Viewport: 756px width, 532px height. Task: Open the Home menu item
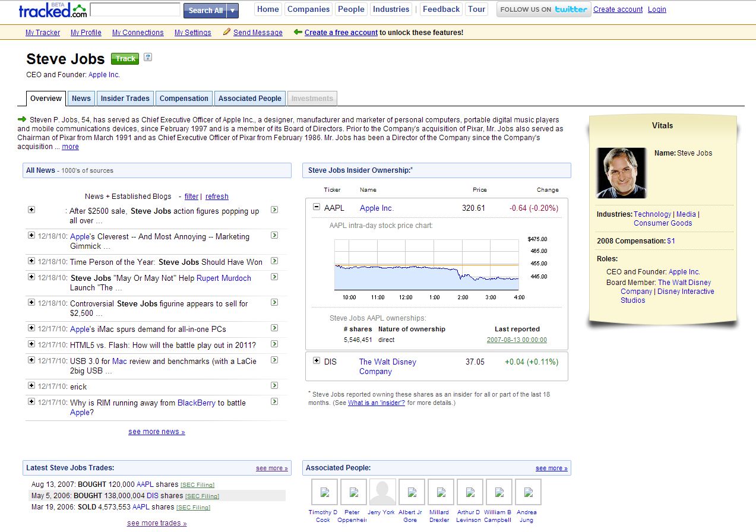coord(268,9)
